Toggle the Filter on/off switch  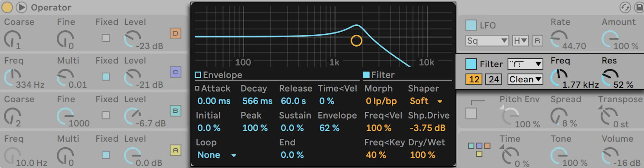click(471, 64)
